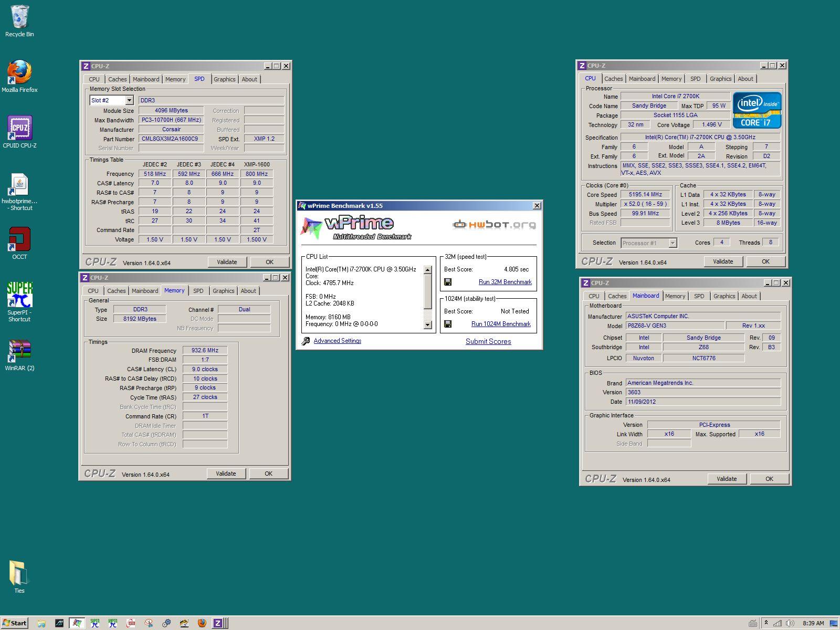The height and width of the screenshot is (630, 840).
Task: Open Caches tab in the Mainboard CPU-Z window
Action: (617, 296)
